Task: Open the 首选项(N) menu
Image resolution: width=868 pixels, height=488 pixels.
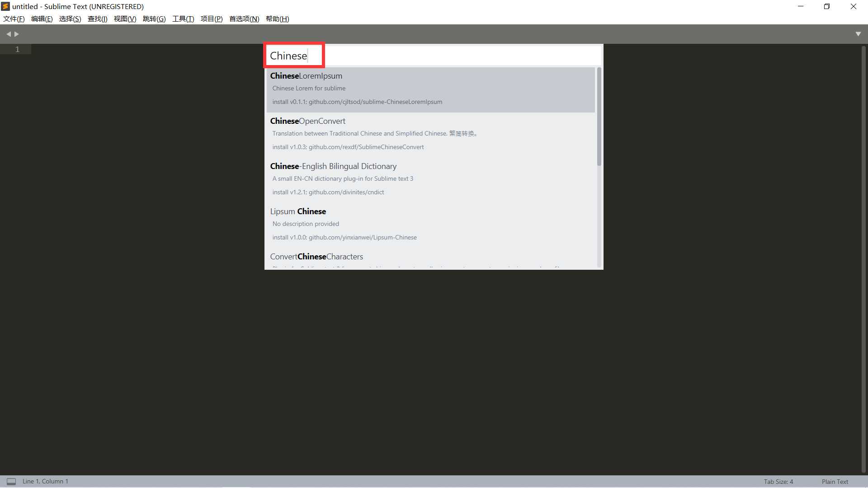Action: point(244,19)
